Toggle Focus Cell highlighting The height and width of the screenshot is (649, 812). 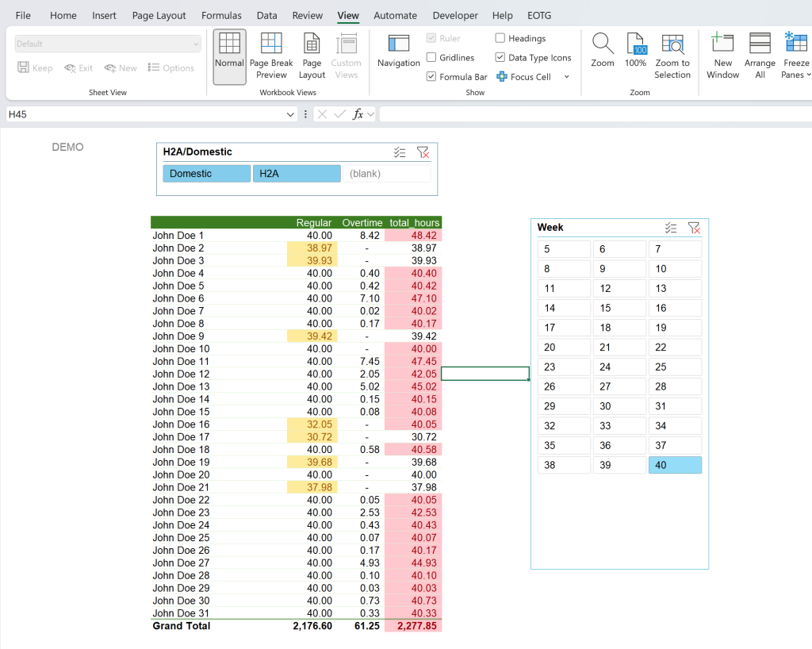point(523,77)
